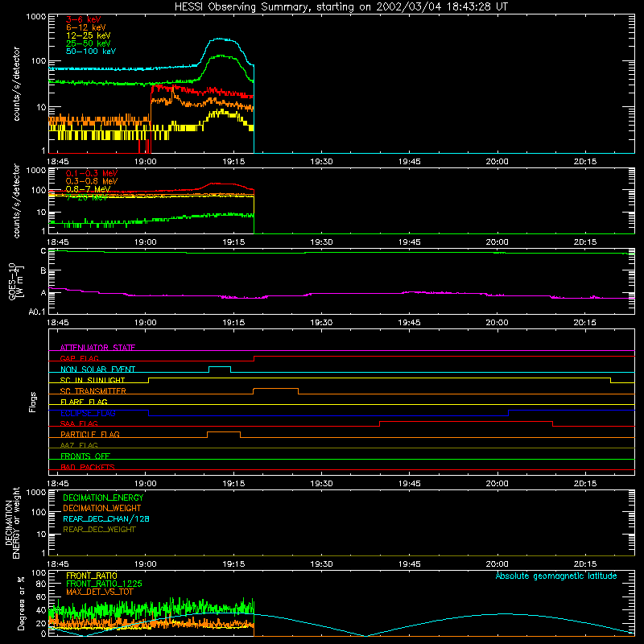
Task: Click the SC_TRANSMITTER flag label
Action: pyautogui.click(x=93, y=390)
